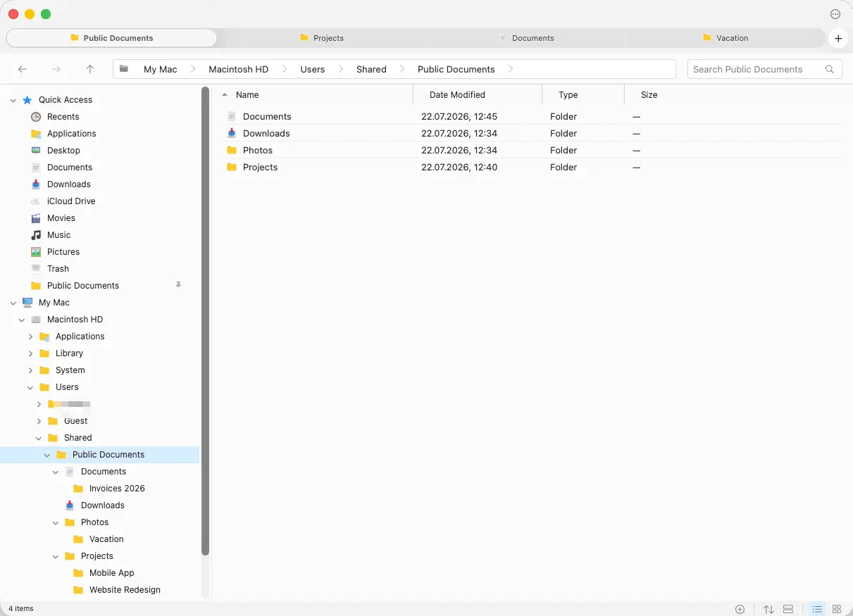Collapse the Photos node in tree
The width and height of the screenshot is (853, 616).
(x=56, y=522)
